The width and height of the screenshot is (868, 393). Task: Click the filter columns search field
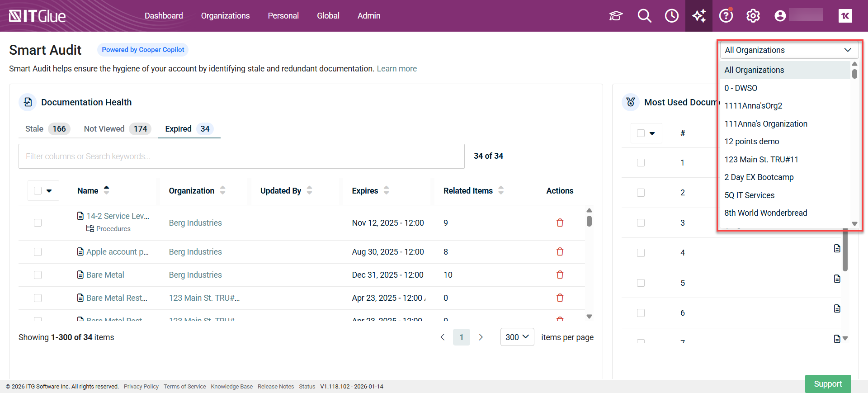point(241,156)
